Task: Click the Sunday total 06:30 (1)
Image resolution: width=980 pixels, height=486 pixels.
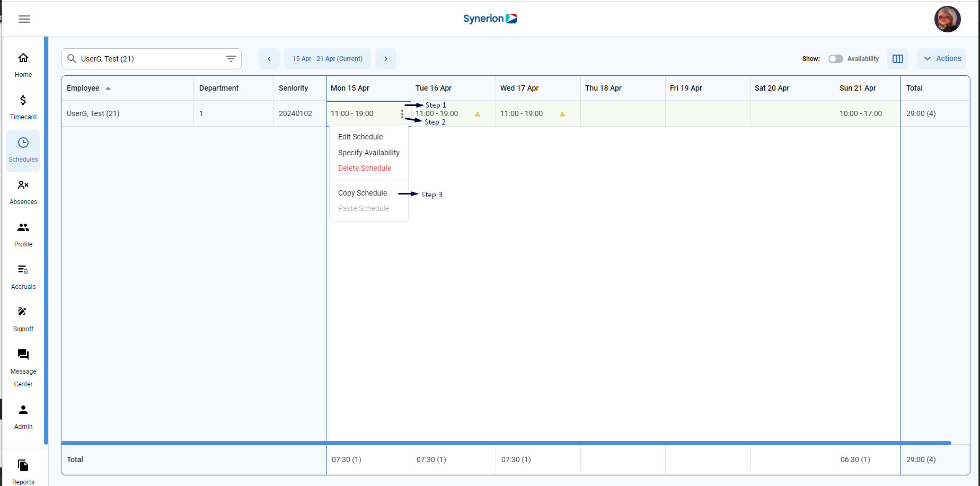Action: 855,460
